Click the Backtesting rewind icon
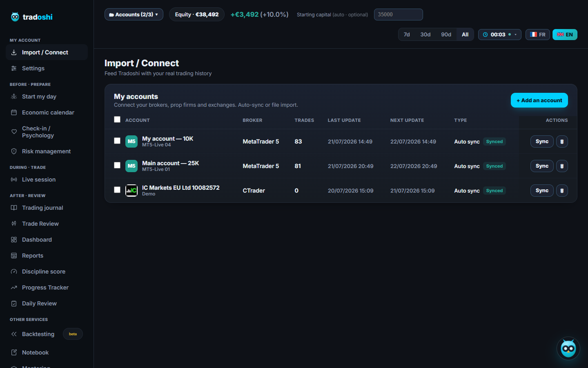The image size is (588, 368). (x=14, y=334)
